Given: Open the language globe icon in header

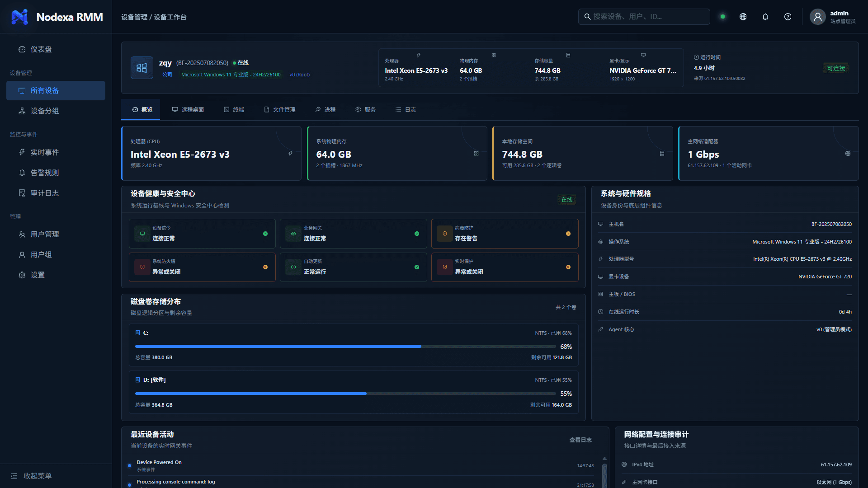Looking at the screenshot, I should [x=743, y=17].
